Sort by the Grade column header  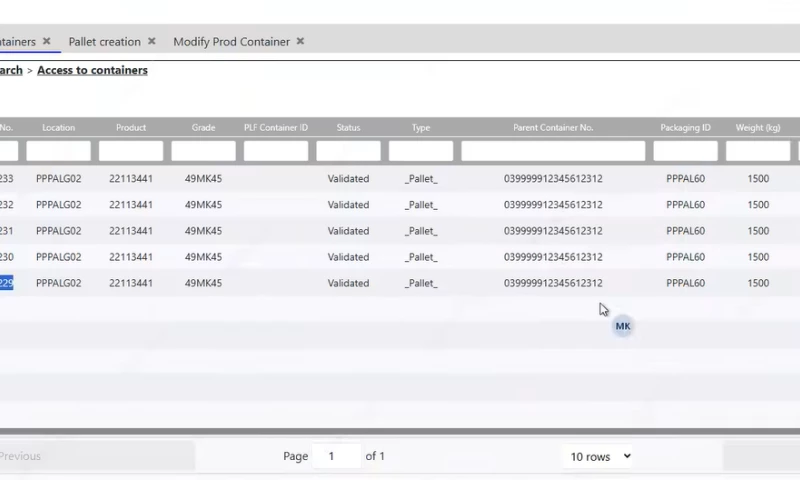point(203,128)
